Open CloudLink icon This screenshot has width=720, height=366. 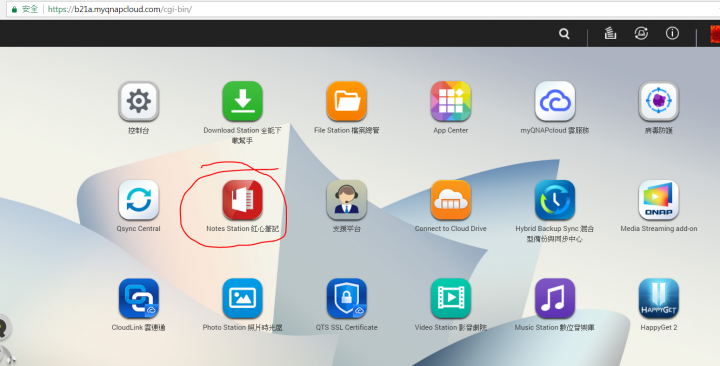(139, 298)
